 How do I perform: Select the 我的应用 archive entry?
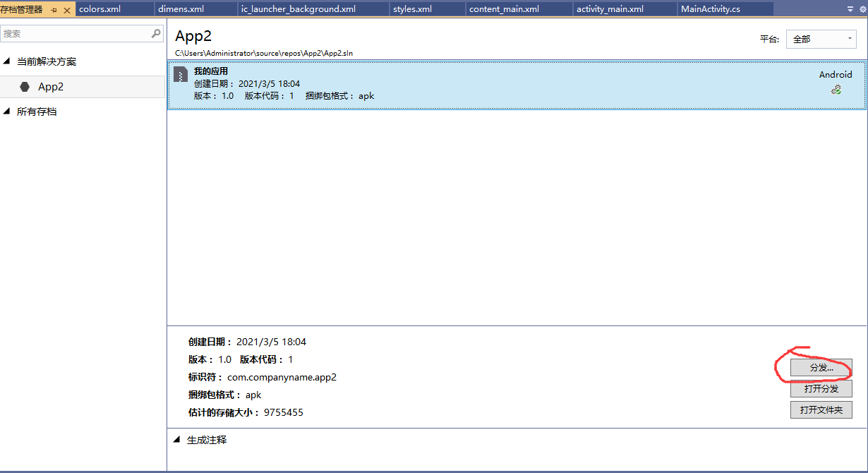(x=423, y=83)
